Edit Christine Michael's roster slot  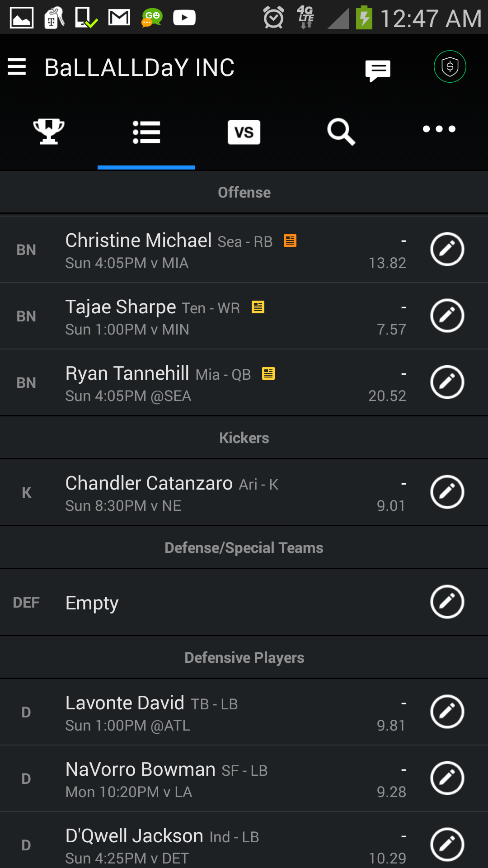click(447, 250)
